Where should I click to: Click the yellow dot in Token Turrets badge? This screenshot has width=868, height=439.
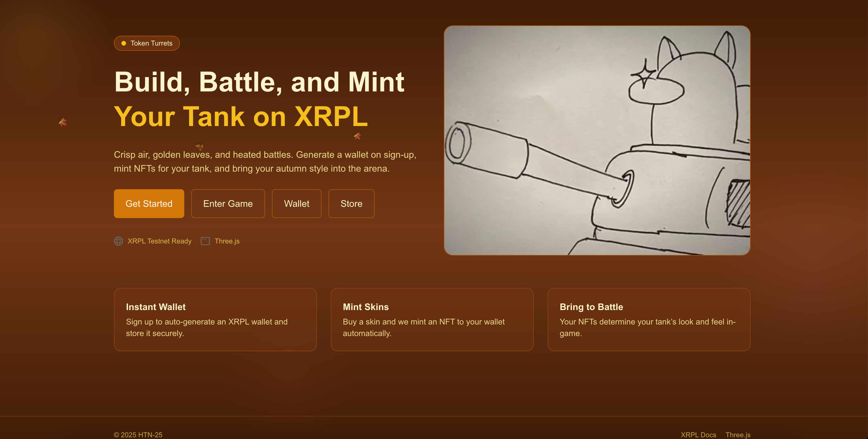coord(124,44)
